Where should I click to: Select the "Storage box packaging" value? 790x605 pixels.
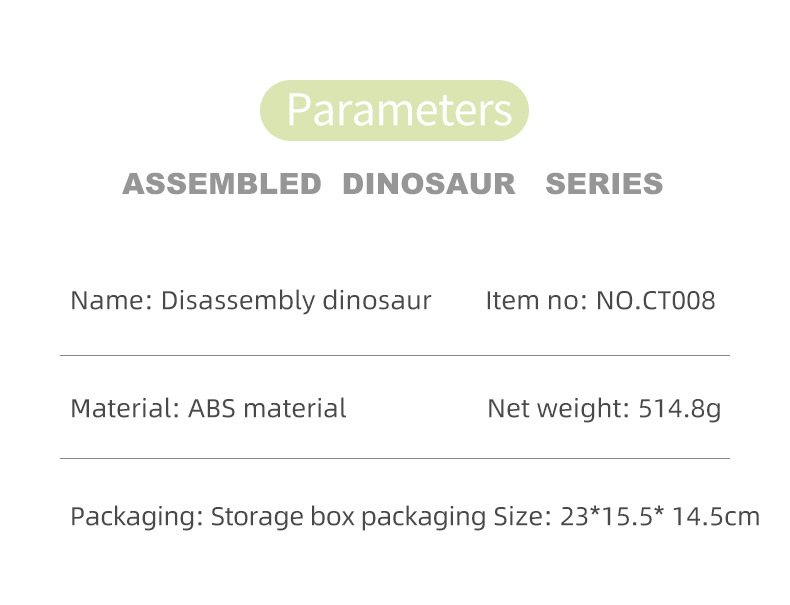click(x=348, y=517)
